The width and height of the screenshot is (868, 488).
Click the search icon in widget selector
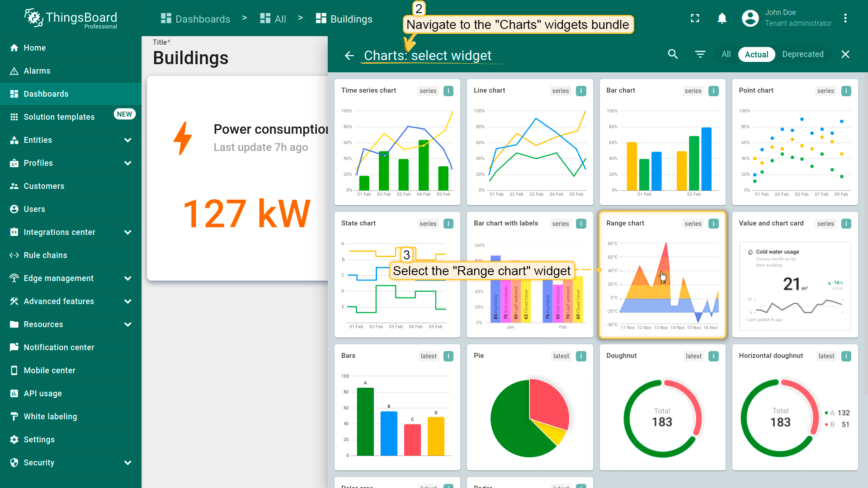point(673,54)
